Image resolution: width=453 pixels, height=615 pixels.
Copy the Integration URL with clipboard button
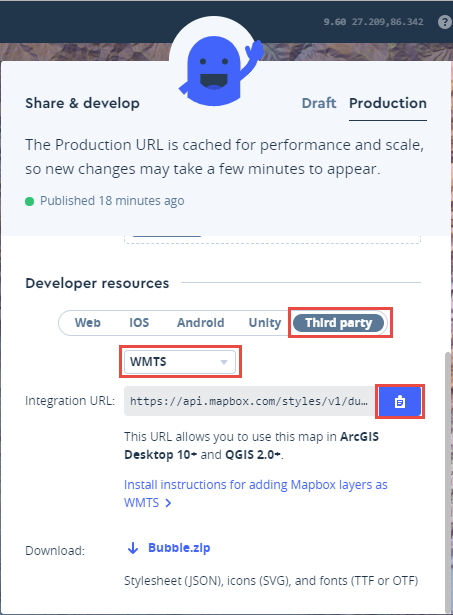pyautogui.click(x=400, y=401)
